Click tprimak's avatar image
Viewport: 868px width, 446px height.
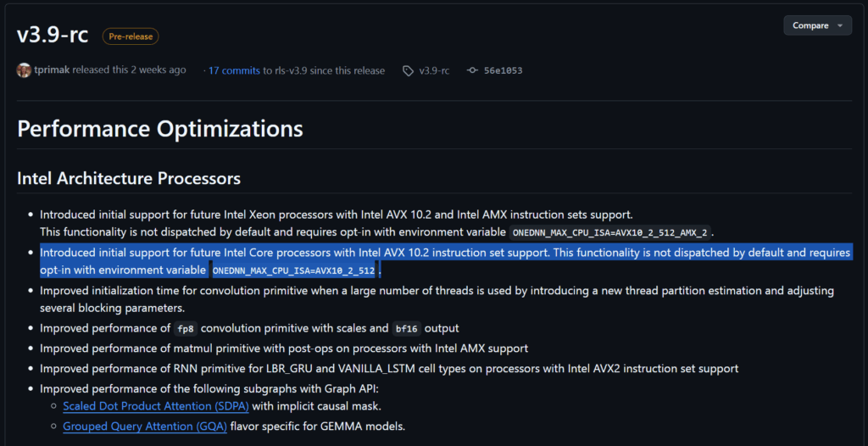24,70
